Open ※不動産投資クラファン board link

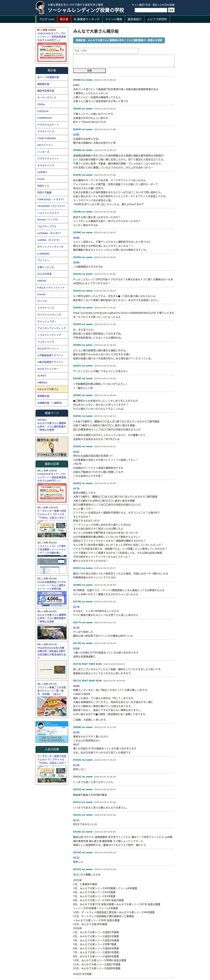pyautogui.click(x=52, y=355)
